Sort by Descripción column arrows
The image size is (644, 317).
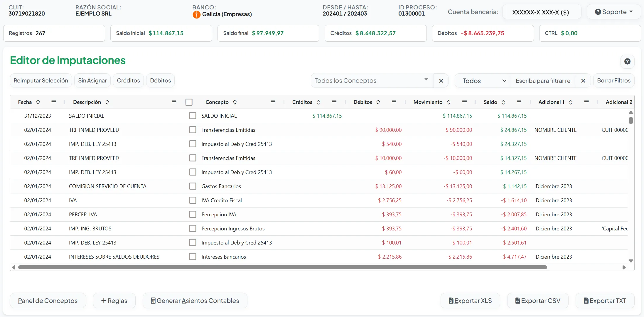[107, 102]
